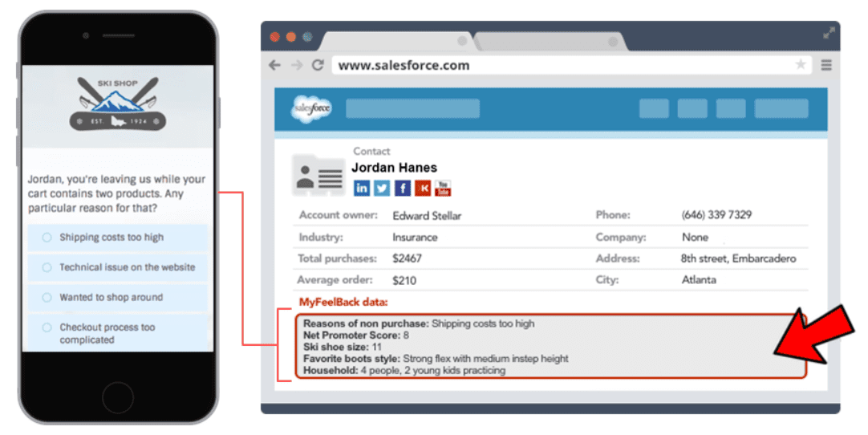
Task: Click the Salesforce header search field
Action: click(x=412, y=108)
